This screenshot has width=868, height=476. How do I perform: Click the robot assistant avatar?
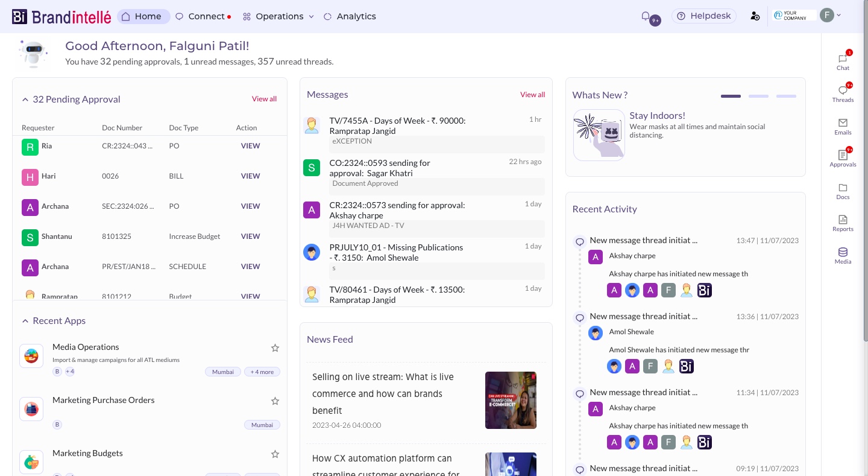click(33, 54)
